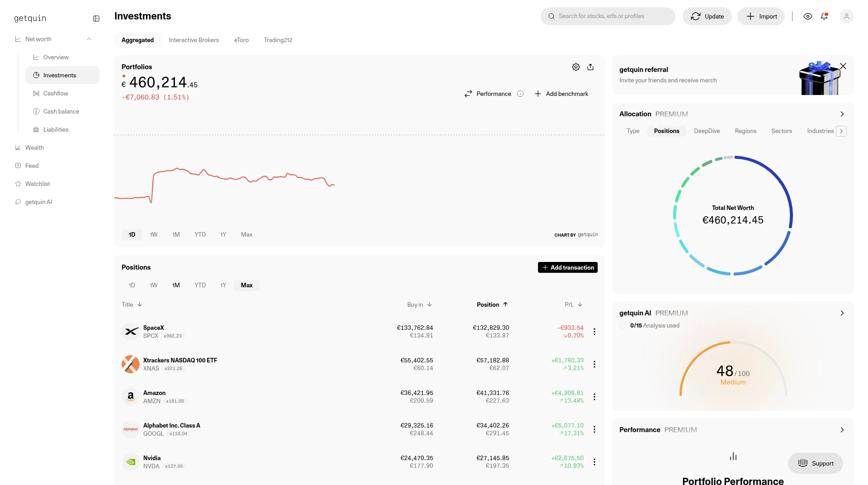
Task: Click the SpaceX logo icon
Action: point(131,332)
